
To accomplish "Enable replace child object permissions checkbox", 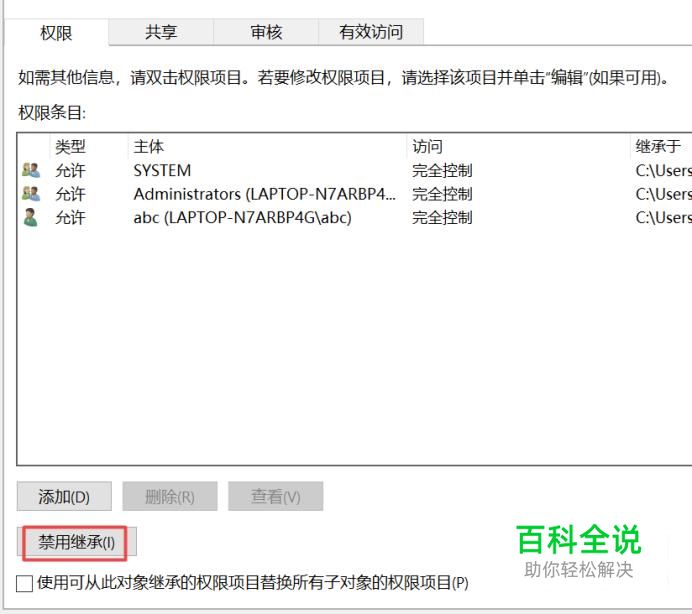I will coord(24,583).
